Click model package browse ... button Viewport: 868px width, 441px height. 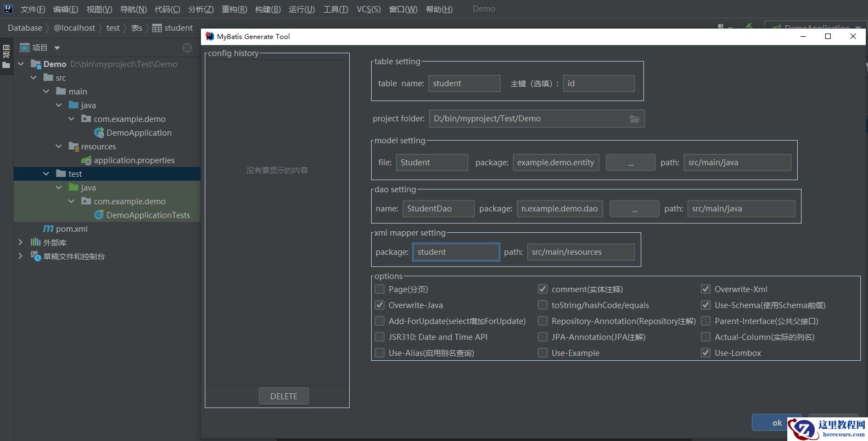pyautogui.click(x=630, y=163)
